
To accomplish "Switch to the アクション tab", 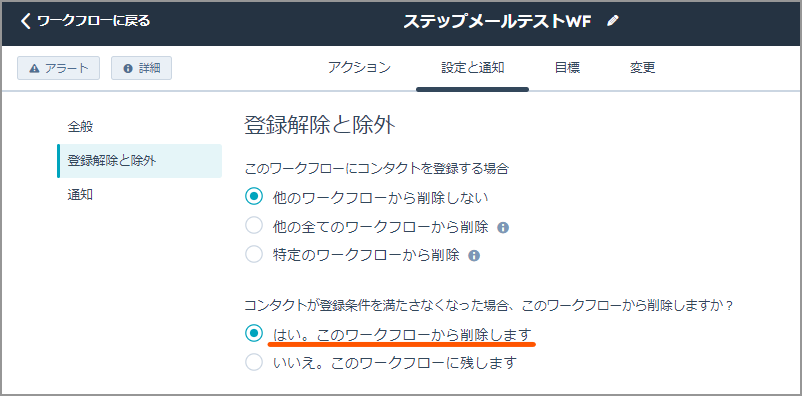I will [360, 68].
